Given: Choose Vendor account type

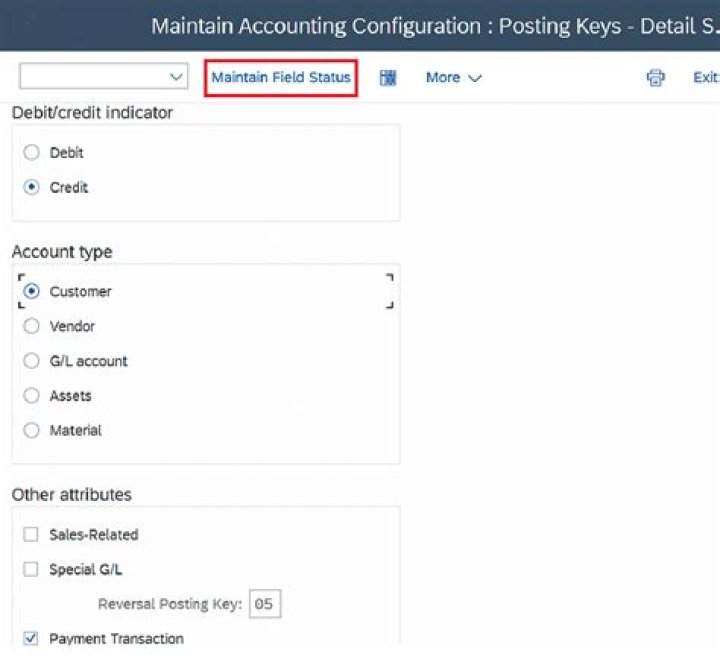Looking at the screenshot, I should [x=31, y=326].
